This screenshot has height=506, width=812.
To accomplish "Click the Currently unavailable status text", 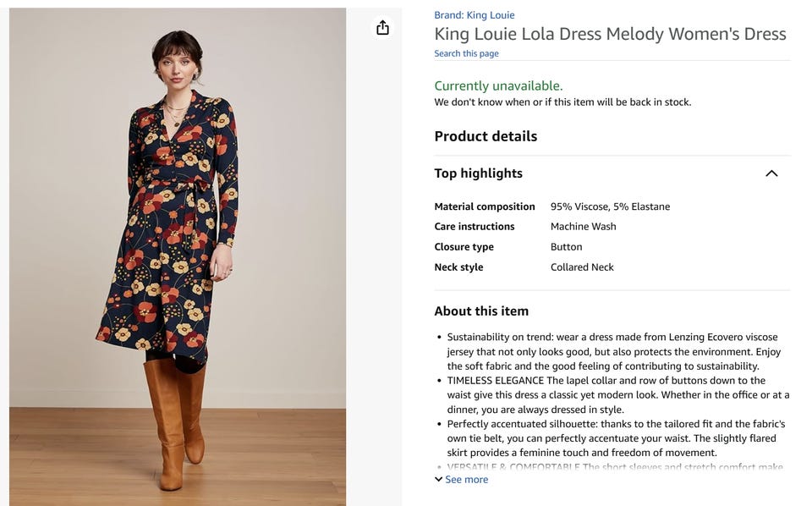I will (x=498, y=85).
